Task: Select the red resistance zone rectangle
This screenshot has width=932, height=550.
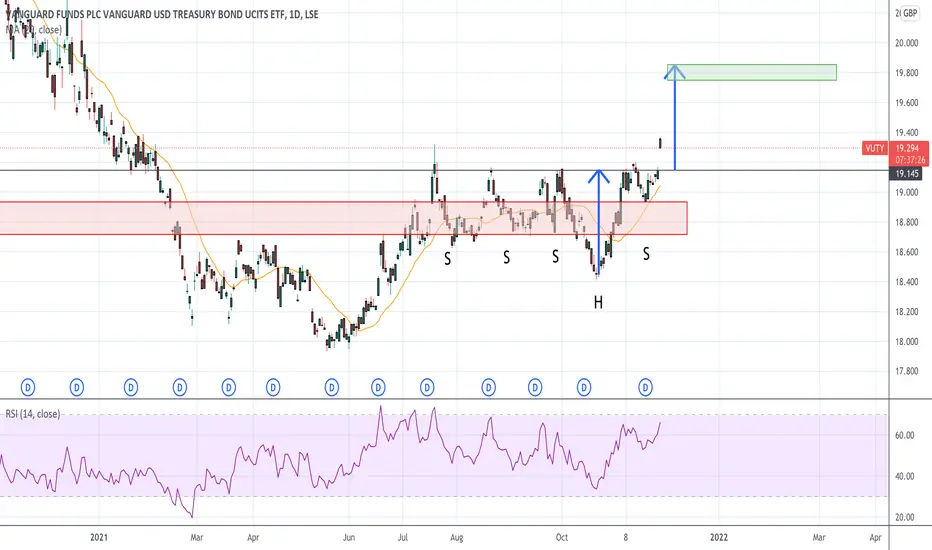Action: (344, 218)
